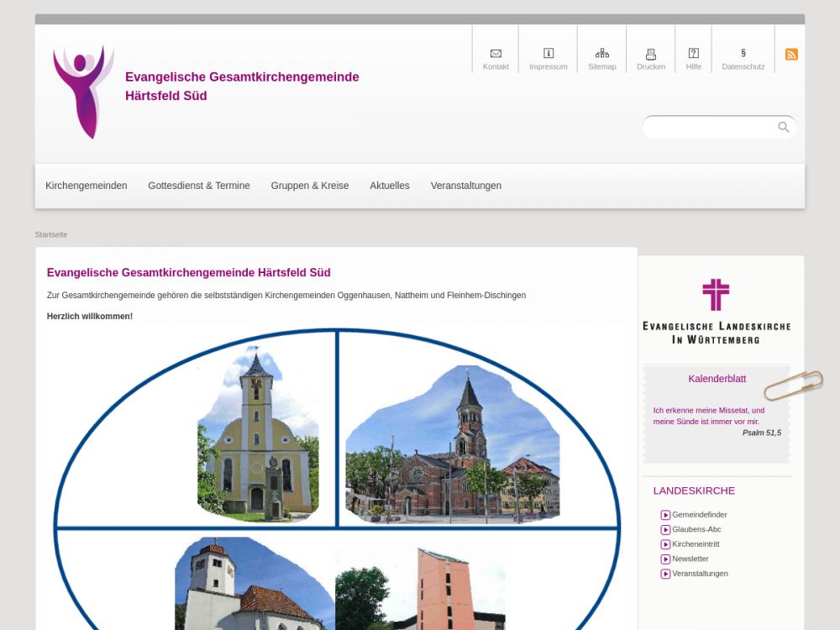Open the Hilfe question mark icon
The height and width of the screenshot is (630, 840).
693,54
